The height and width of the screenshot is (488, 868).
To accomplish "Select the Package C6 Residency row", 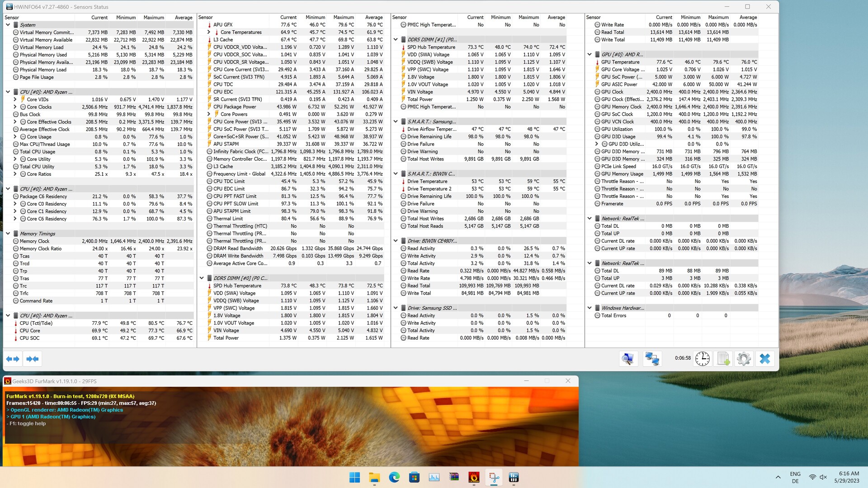I will [x=99, y=197].
